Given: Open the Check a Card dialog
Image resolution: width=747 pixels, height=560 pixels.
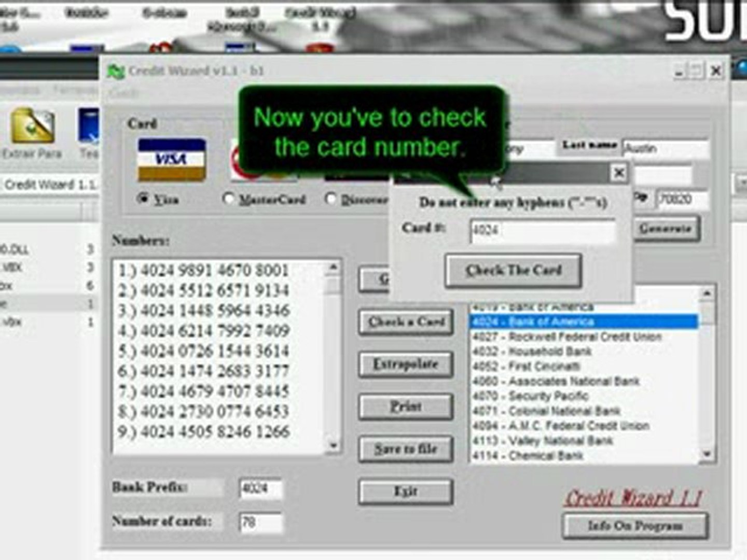Looking at the screenshot, I should coord(406,322).
